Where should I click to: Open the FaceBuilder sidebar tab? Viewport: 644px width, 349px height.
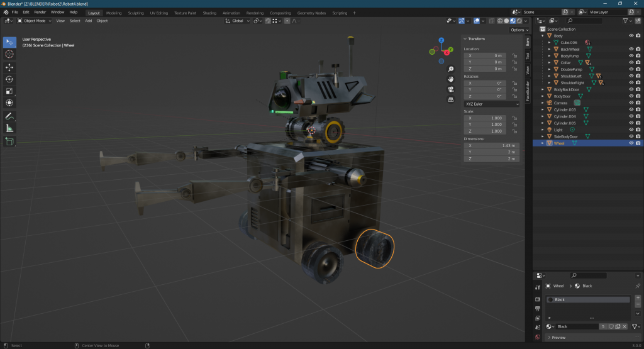pyautogui.click(x=528, y=91)
